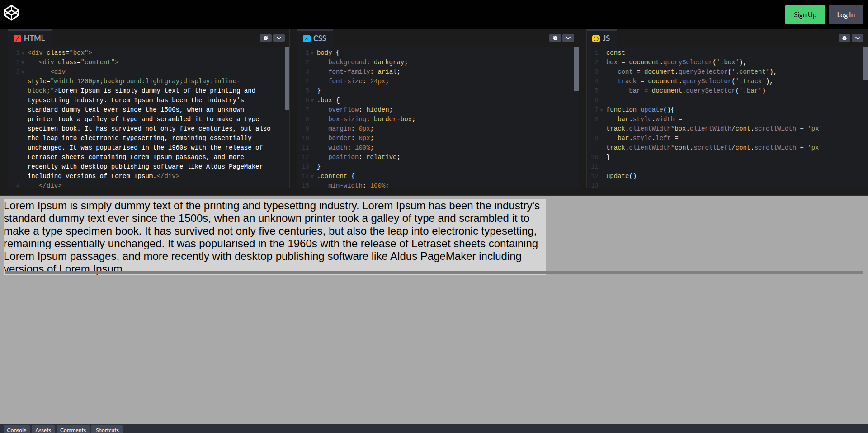Expand the HTML editor dropdown chevron
The height and width of the screenshot is (433, 868).
tap(279, 38)
